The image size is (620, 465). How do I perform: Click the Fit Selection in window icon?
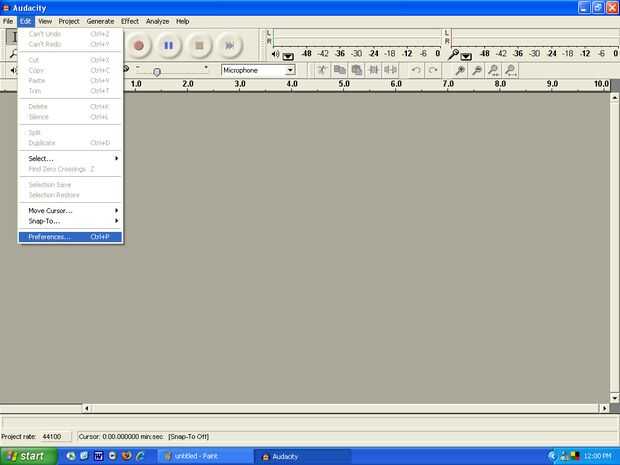(493, 70)
